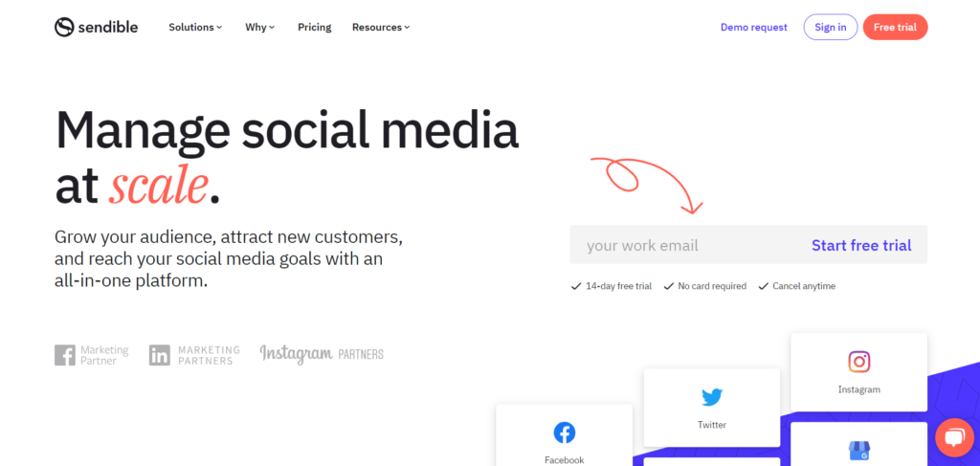Click the 14-day free trial checkmark
The height and width of the screenshot is (466, 980).
pos(576,286)
